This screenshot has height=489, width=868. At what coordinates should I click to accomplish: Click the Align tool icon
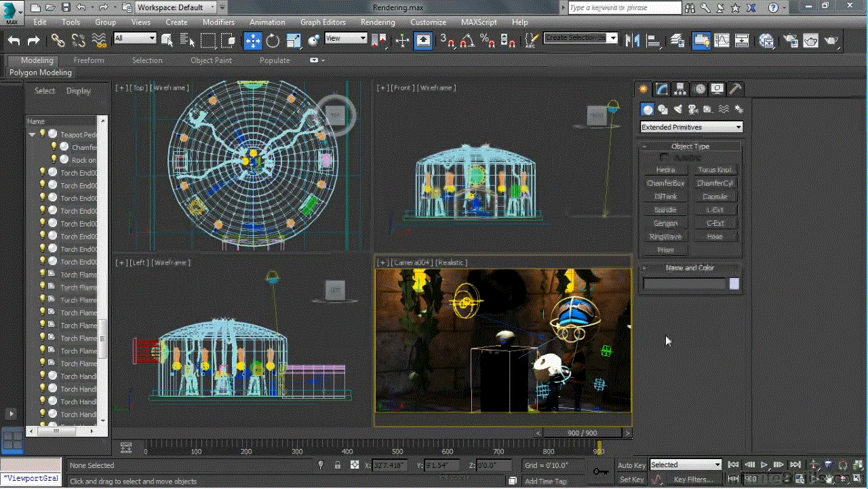click(654, 41)
